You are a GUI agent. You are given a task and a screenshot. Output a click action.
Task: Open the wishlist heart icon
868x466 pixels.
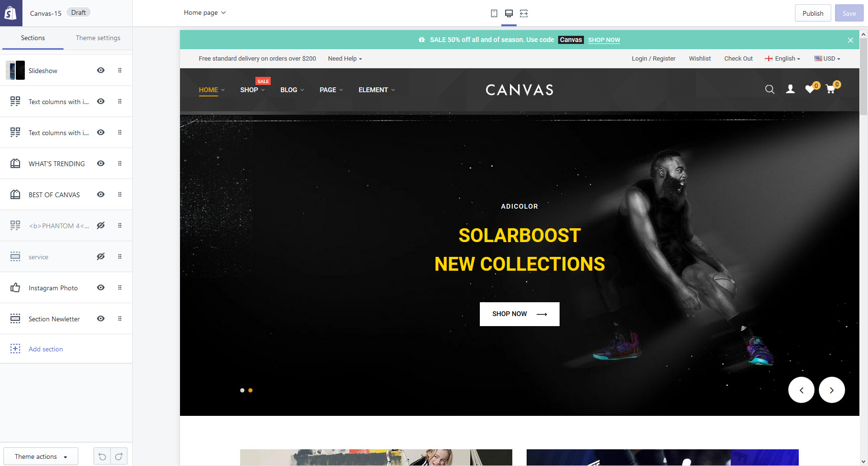810,89
